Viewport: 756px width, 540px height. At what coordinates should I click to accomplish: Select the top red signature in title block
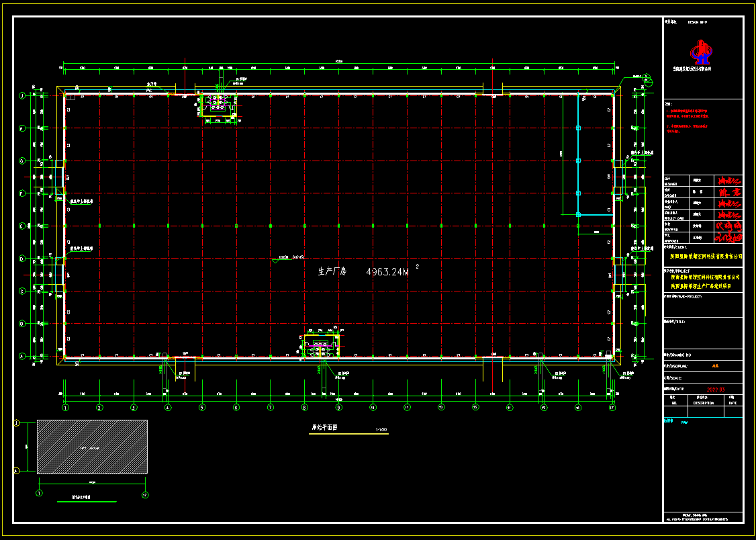pos(728,181)
